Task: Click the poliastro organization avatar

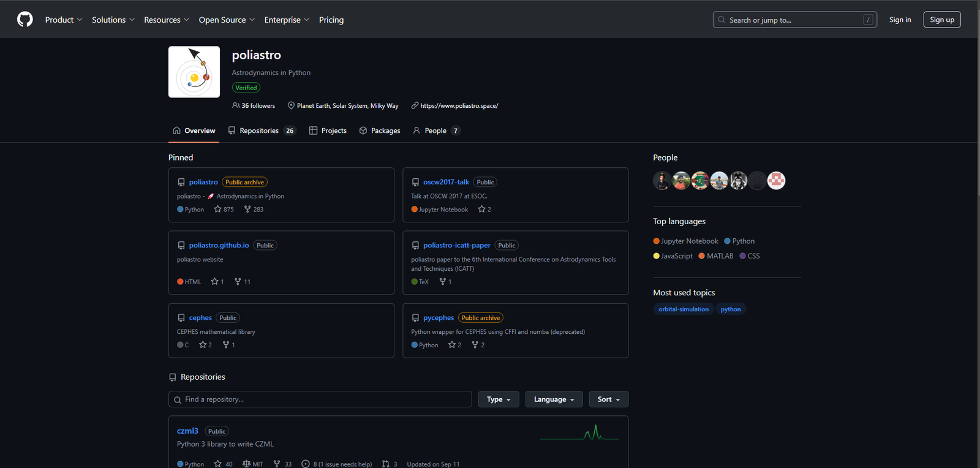Action: 194,72
